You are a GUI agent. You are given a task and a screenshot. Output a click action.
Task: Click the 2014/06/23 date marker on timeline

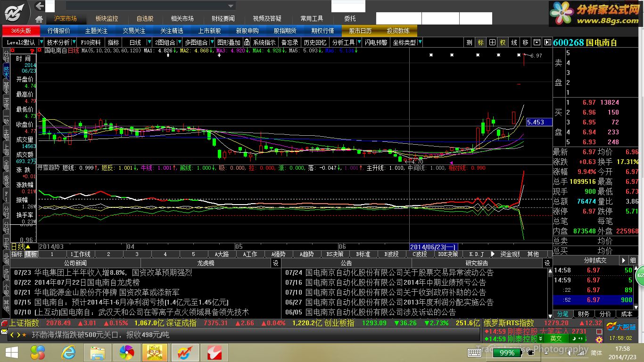click(432, 247)
